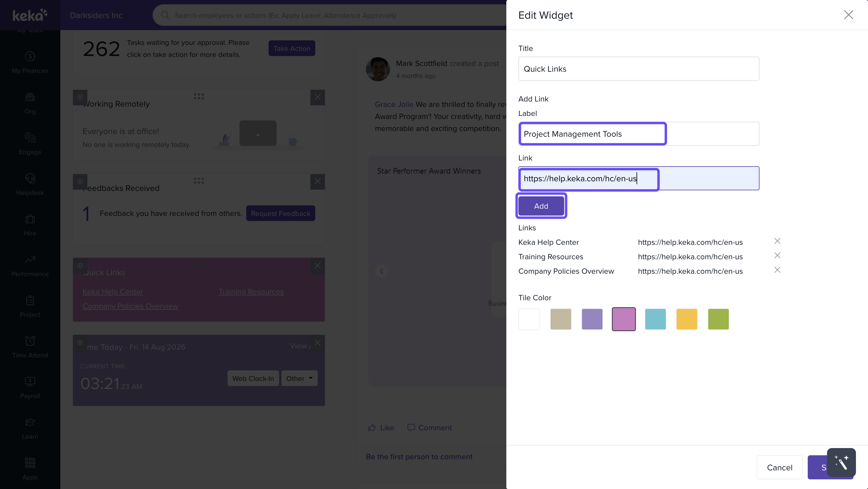Expand the Other clock-in dropdown
Image resolution: width=868 pixels, height=489 pixels.
(299, 378)
